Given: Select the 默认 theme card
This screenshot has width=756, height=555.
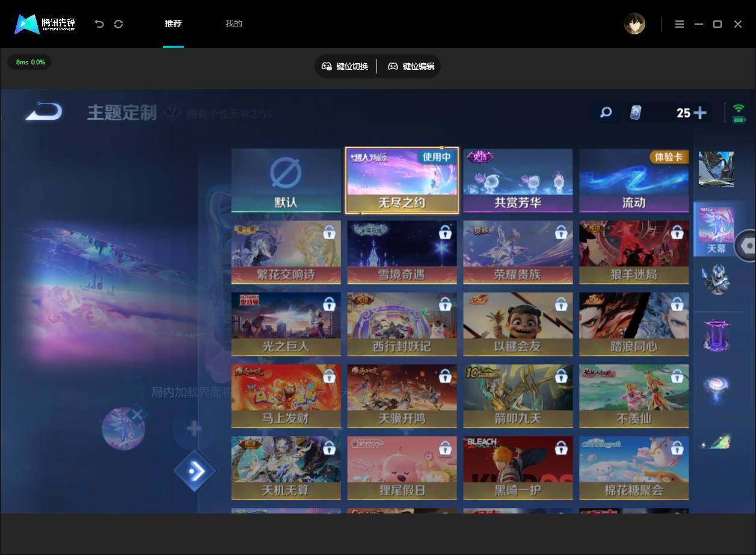Looking at the screenshot, I should tap(286, 181).
